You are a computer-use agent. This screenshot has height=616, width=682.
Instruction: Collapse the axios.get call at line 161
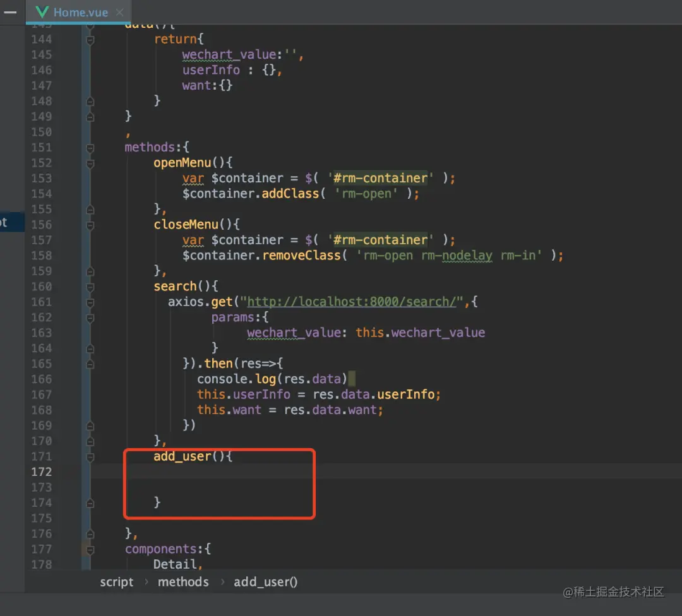[x=90, y=302]
